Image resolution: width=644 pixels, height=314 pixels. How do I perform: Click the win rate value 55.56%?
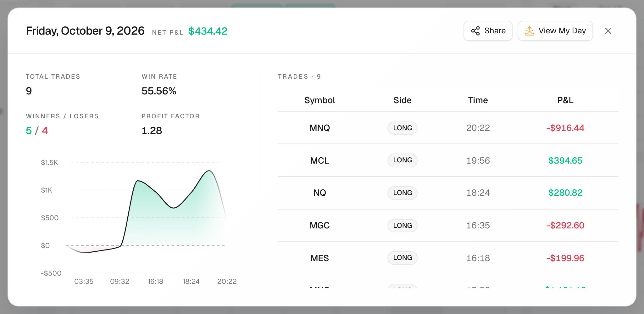click(159, 91)
